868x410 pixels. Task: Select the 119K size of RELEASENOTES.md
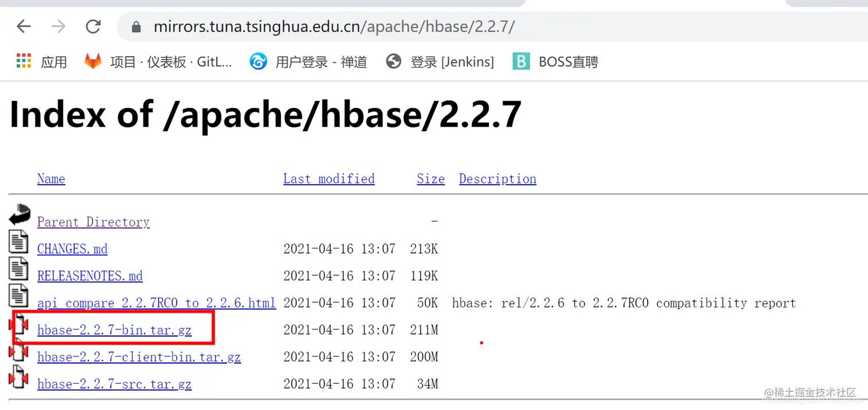click(424, 276)
